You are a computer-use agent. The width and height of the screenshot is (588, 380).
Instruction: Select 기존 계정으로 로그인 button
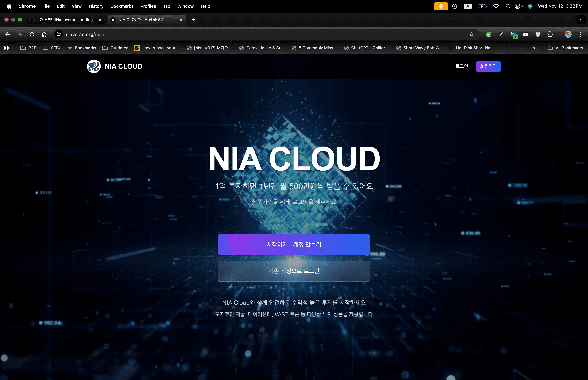coord(294,271)
